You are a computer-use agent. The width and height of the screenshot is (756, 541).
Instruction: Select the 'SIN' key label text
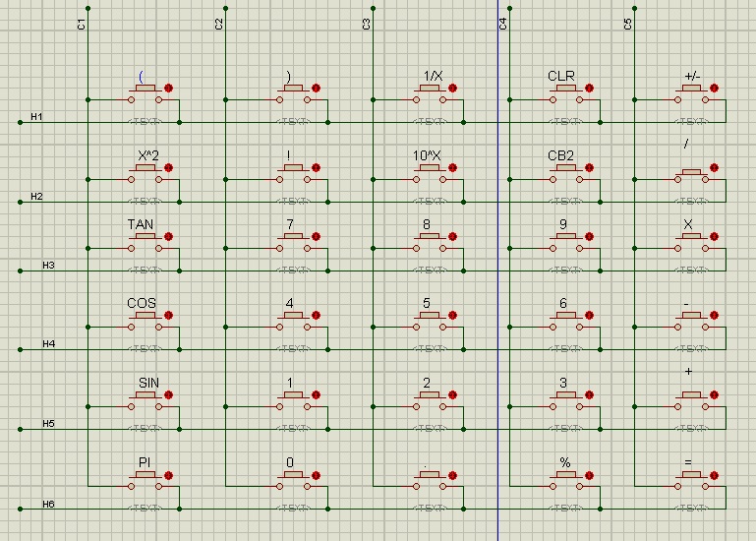148,383
